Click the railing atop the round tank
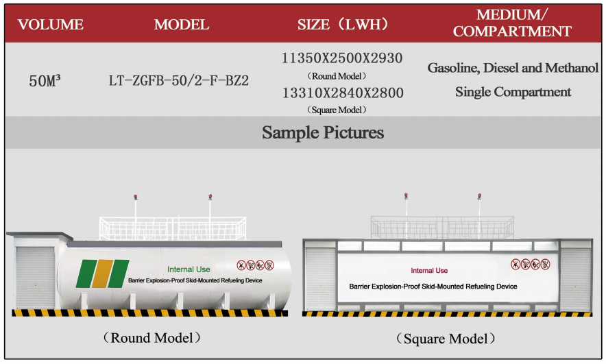The height and width of the screenshot is (364, 606). click(172, 228)
